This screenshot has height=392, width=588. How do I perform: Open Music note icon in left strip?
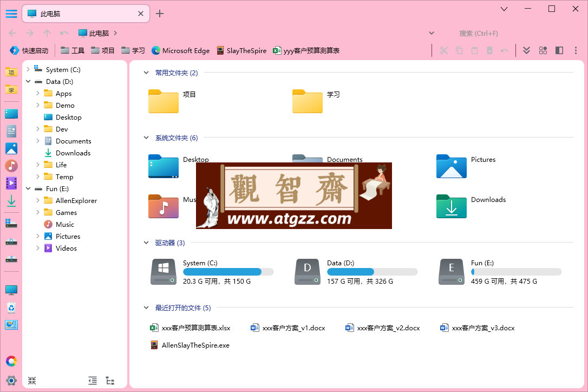(11, 166)
